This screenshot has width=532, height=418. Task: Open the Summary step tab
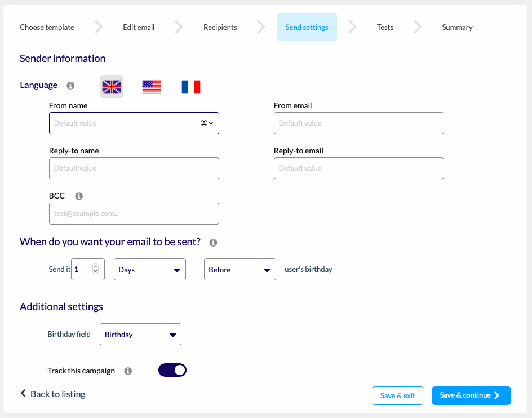click(x=457, y=27)
